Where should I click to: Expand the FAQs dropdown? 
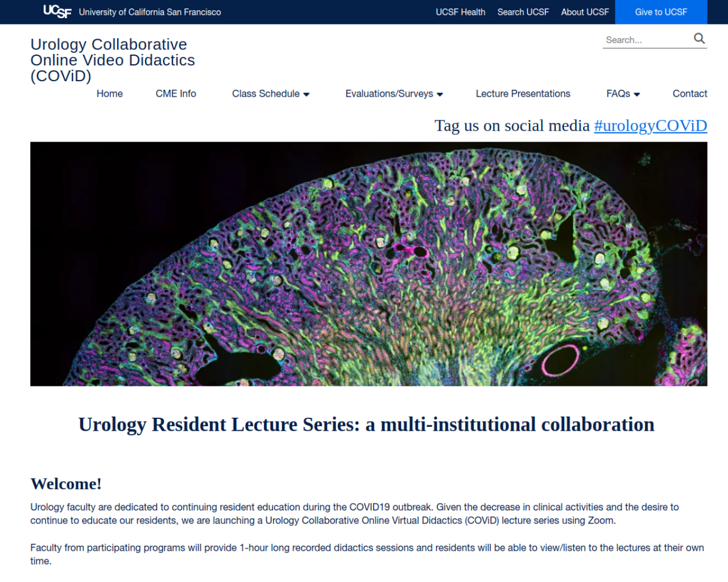[x=623, y=94]
